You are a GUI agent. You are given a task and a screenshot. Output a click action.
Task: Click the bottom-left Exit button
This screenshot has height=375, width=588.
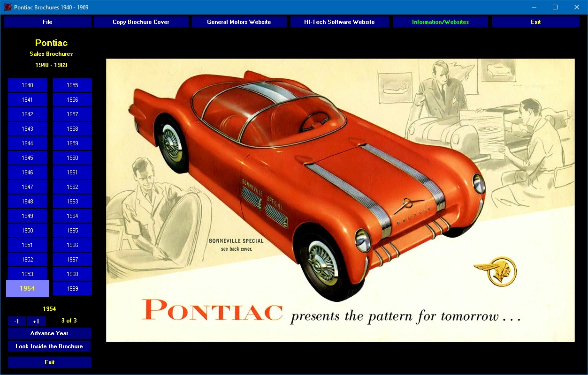49,362
